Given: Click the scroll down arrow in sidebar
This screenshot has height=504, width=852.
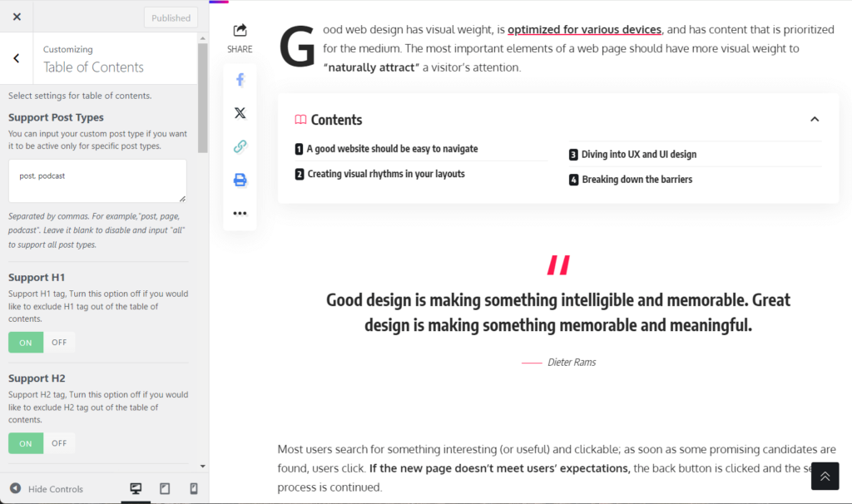Looking at the screenshot, I should click(203, 466).
